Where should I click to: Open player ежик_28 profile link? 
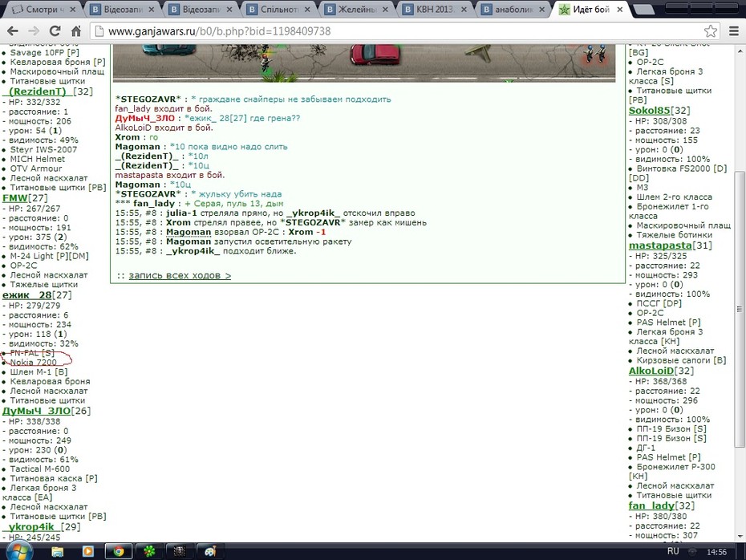(26, 295)
